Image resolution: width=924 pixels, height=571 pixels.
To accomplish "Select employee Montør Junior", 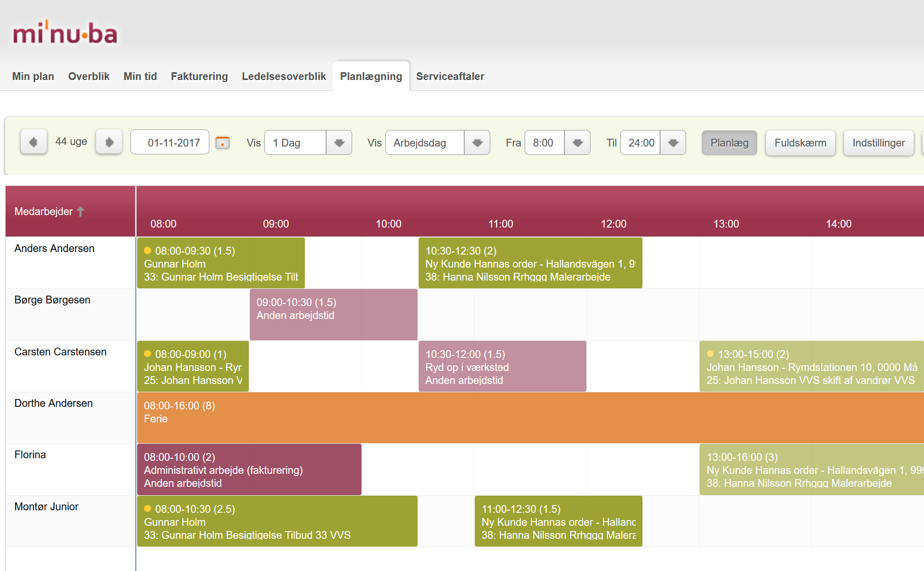I will point(46,507).
